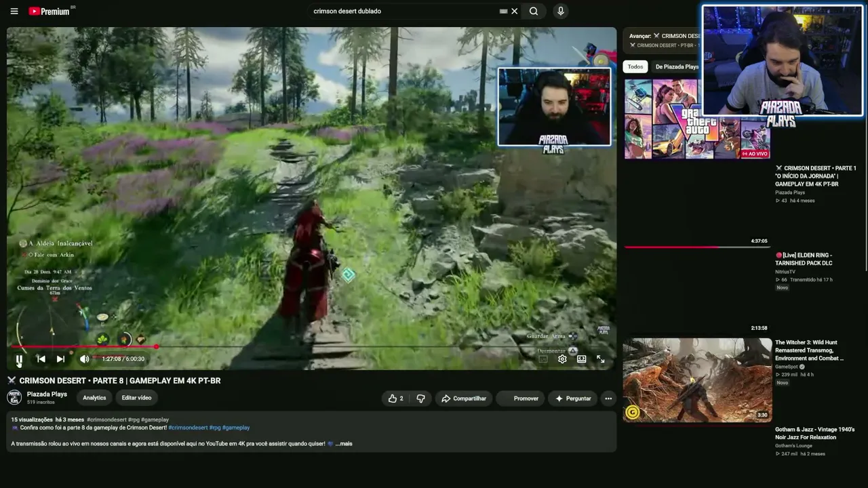
Task: Click the Editar vídeo button
Action: pyautogui.click(x=136, y=398)
